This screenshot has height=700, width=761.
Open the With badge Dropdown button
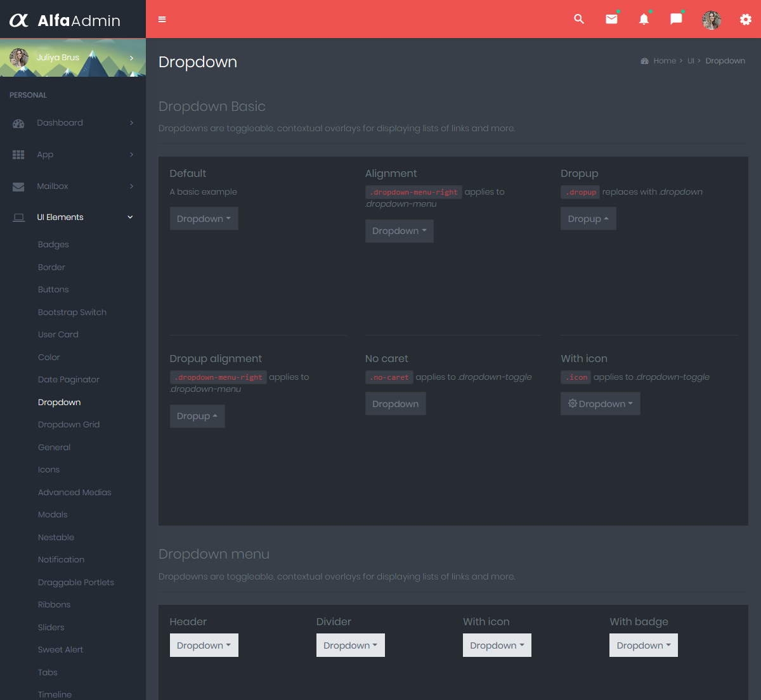coord(643,645)
